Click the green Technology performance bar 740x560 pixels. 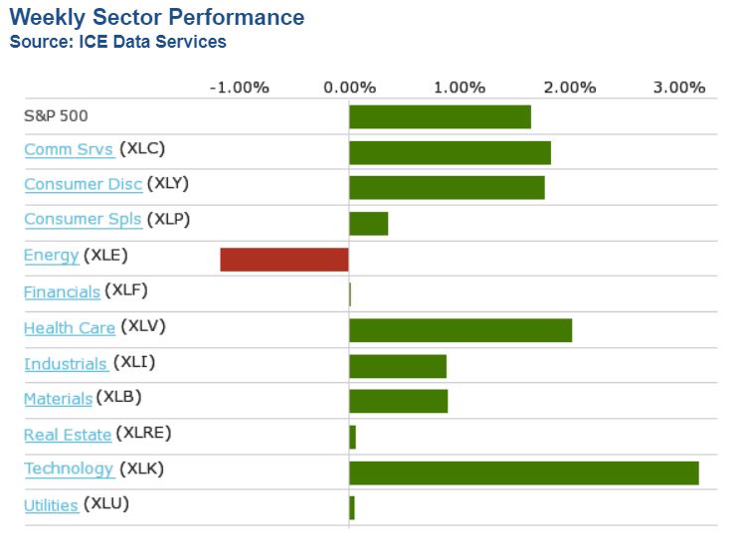pyautogui.click(x=523, y=472)
